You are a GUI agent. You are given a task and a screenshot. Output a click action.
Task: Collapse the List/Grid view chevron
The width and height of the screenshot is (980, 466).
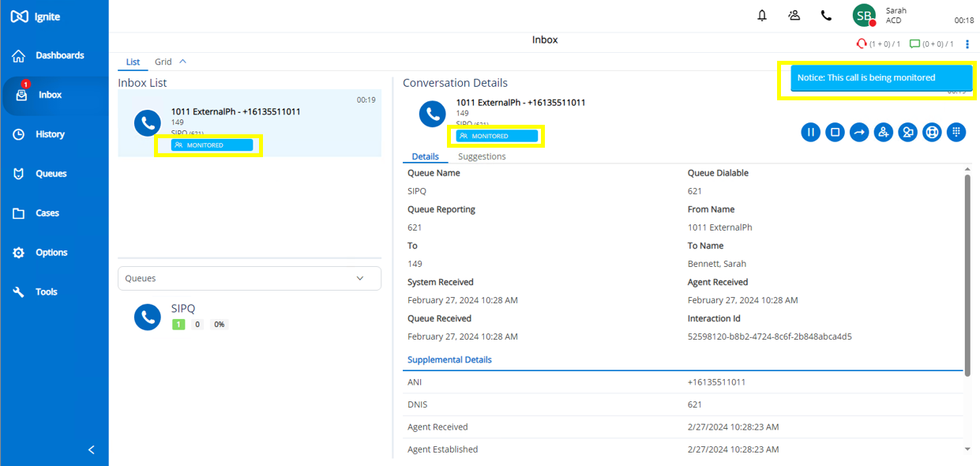click(x=182, y=62)
